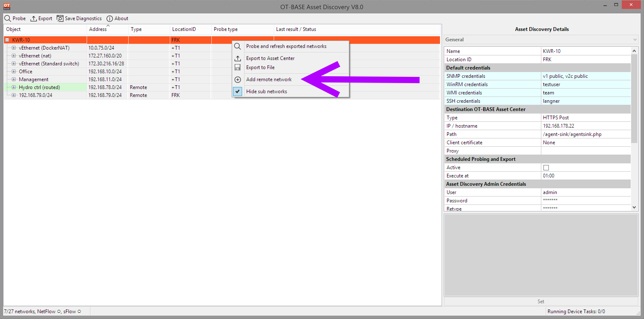The image size is (644, 319).
Task: Sort by the Probe type column header
Action: [243, 29]
